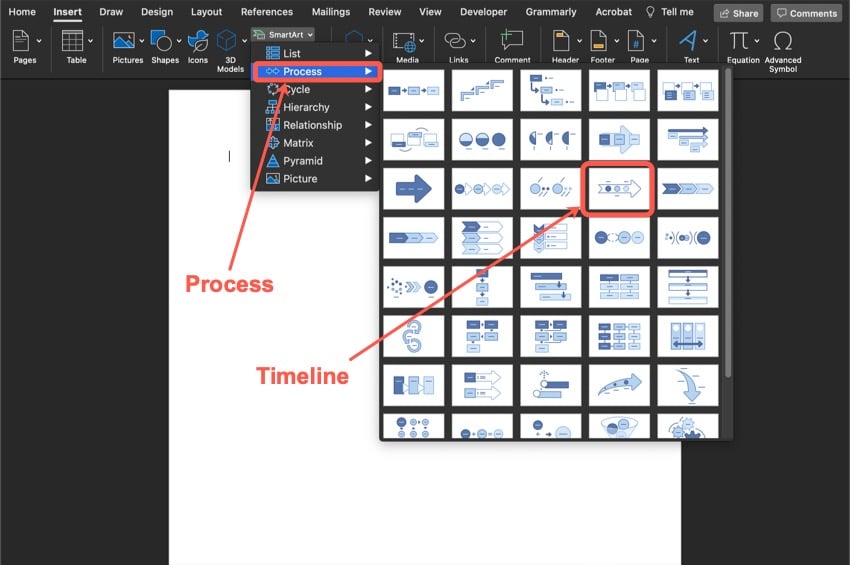Expand the Pages dropdown arrow

click(x=39, y=41)
